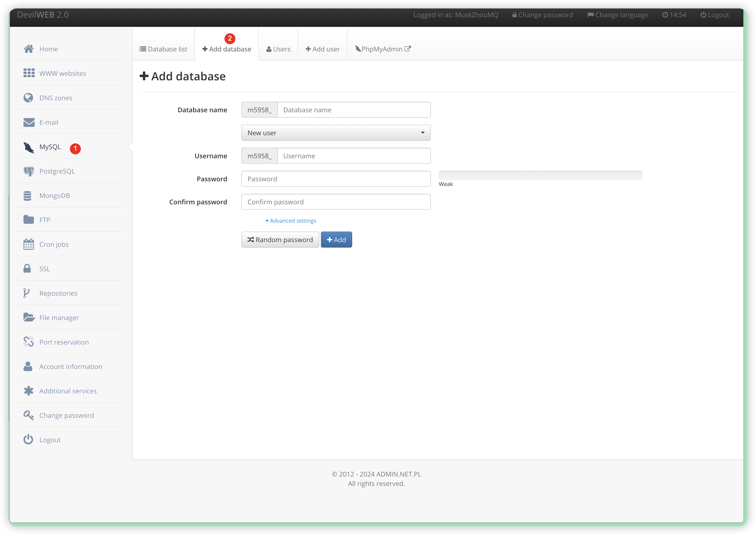756x535 pixels.
Task: Open Change language in top bar
Action: (617, 15)
